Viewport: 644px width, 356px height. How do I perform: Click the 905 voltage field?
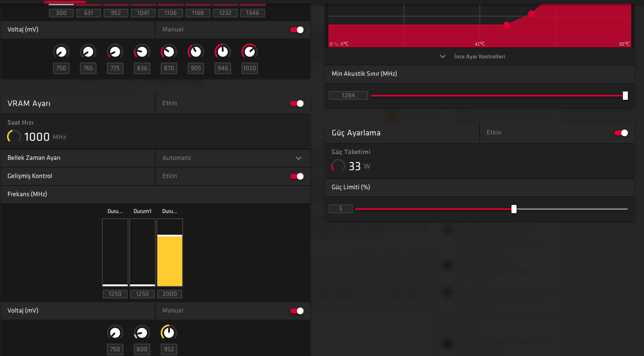[196, 68]
